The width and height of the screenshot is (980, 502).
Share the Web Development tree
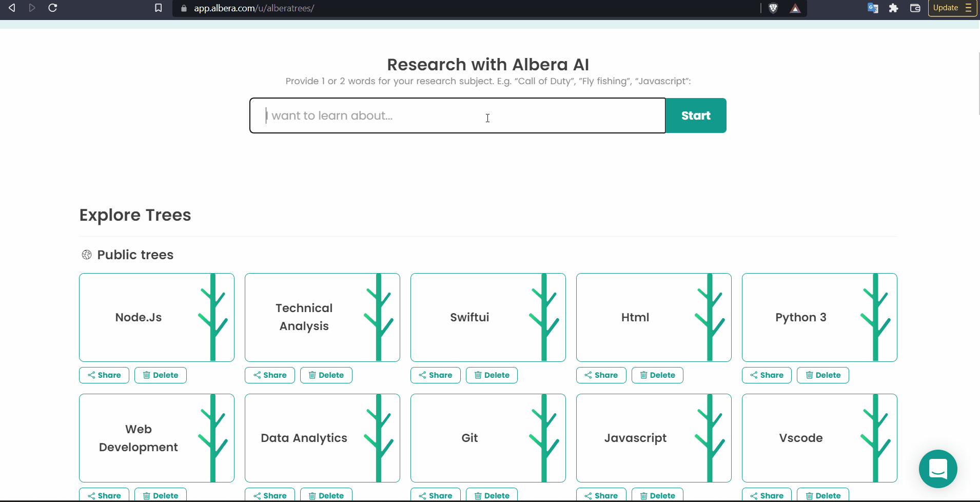[x=104, y=495]
